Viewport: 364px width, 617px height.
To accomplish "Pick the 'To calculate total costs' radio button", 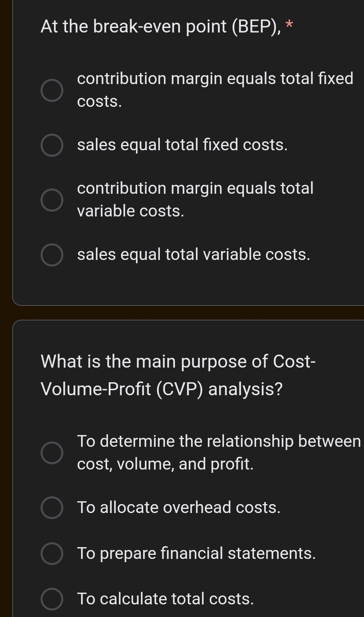I will tap(52, 599).
